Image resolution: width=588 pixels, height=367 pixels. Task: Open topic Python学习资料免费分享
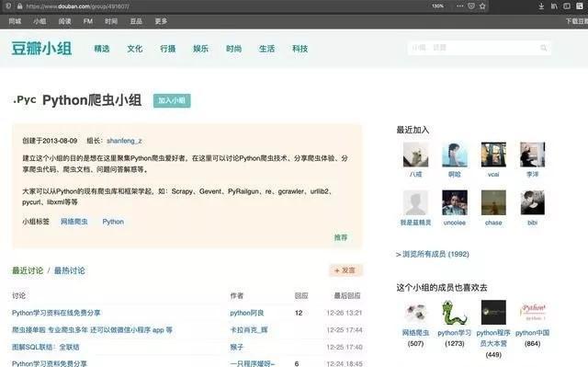[x=49, y=363]
